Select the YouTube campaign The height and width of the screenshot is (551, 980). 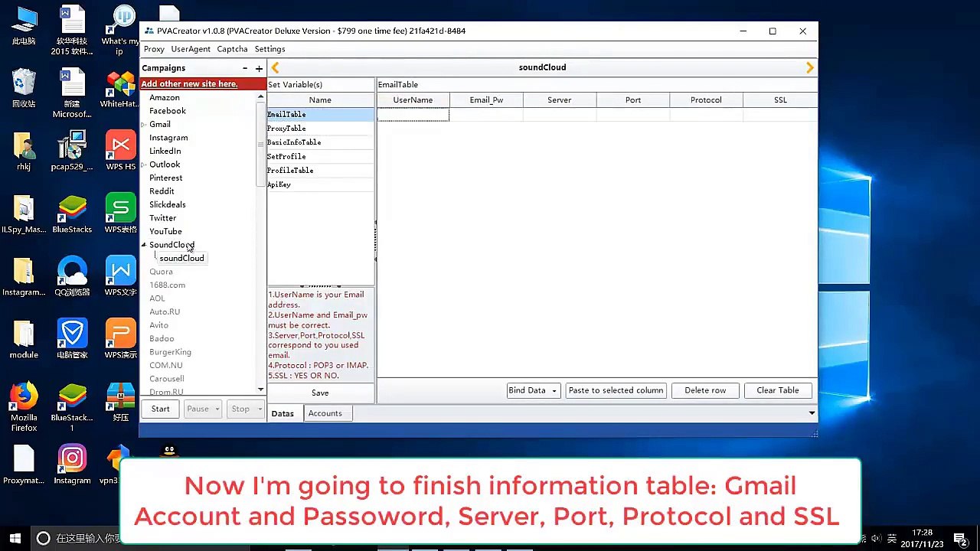[x=165, y=231]
